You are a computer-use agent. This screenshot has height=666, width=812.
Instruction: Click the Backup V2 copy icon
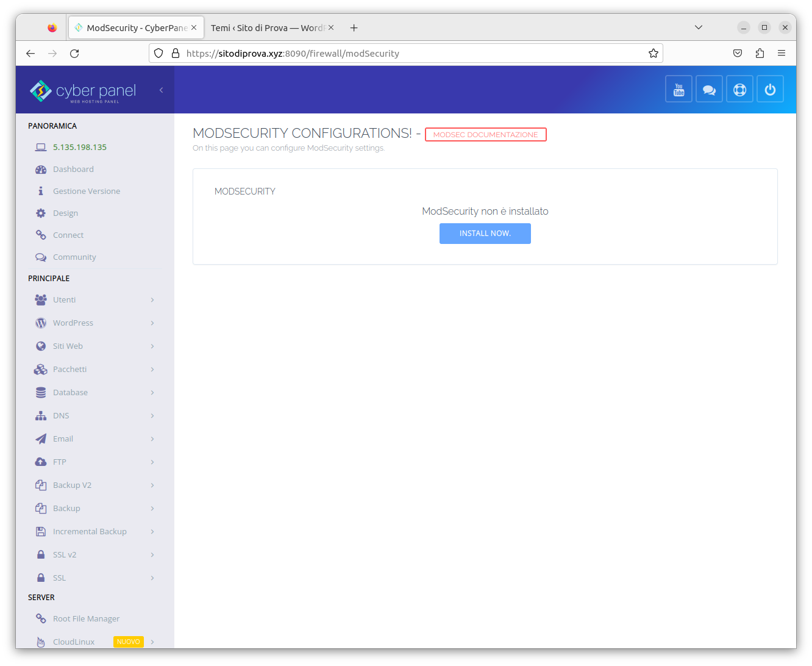tap(41, 485)
